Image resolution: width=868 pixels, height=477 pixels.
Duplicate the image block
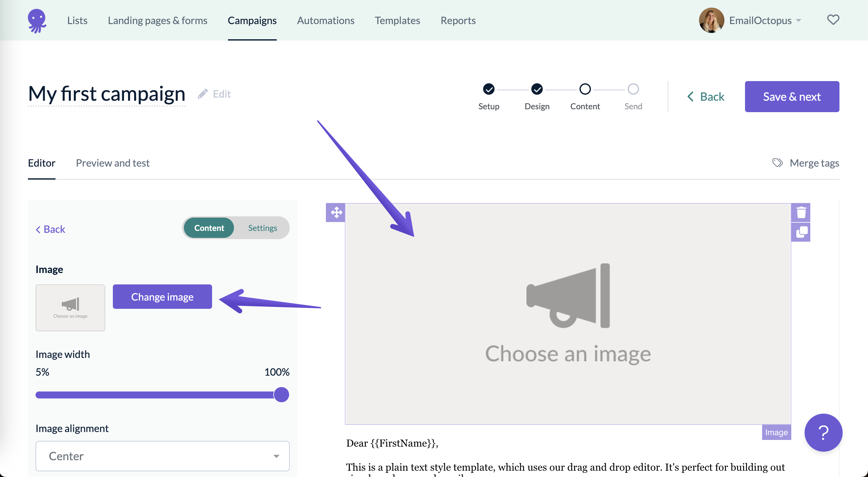(x=801, y=232)
